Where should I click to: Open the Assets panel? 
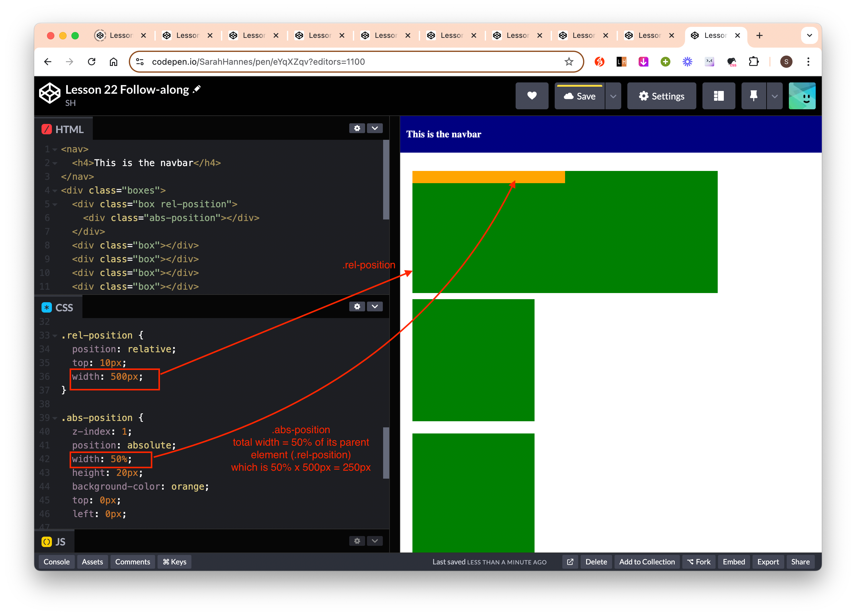(x=92, y=562)
